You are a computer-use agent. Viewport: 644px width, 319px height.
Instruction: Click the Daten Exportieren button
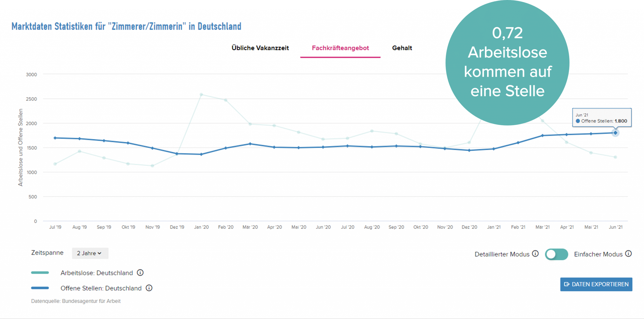tap(596, 284)
